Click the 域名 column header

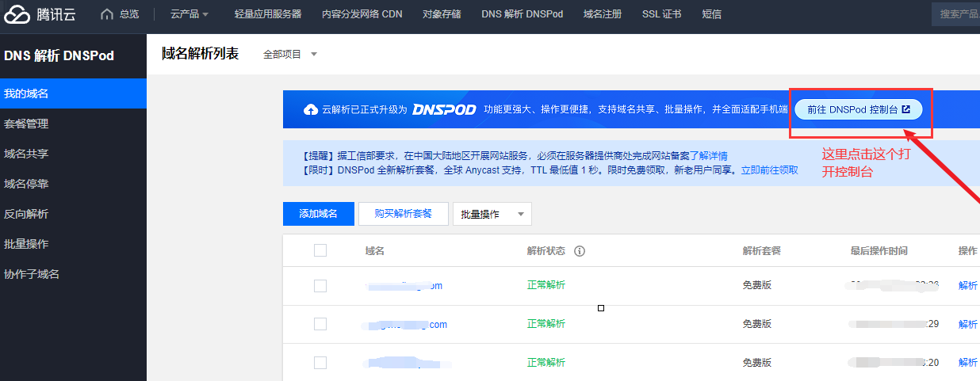[x=375, y=251]
